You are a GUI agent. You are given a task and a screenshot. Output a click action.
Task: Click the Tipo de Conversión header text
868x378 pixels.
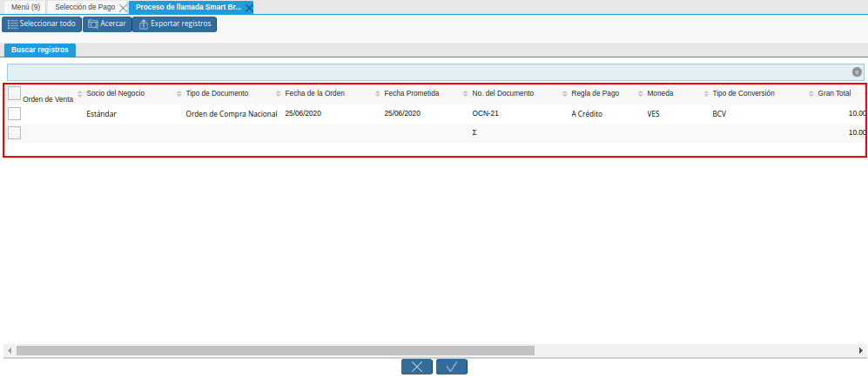pyautogui.click(x=744, y=93)
